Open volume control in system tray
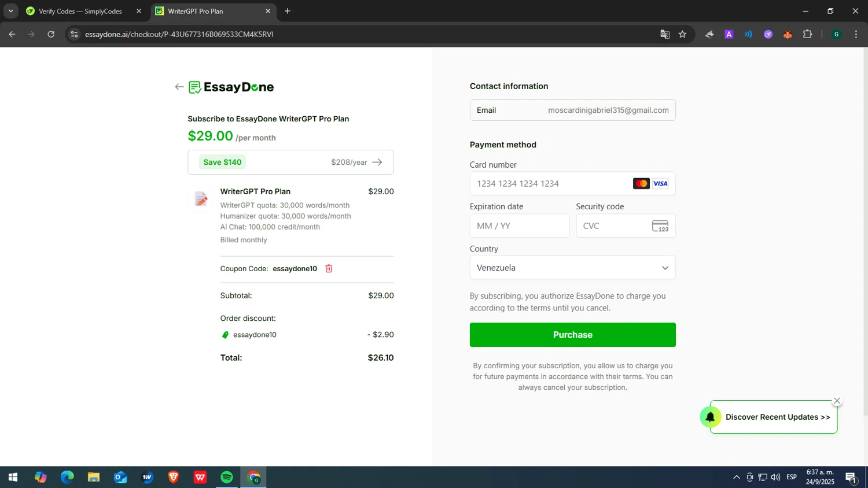Viewport: 868px width, 488px height. click(775, 477)
